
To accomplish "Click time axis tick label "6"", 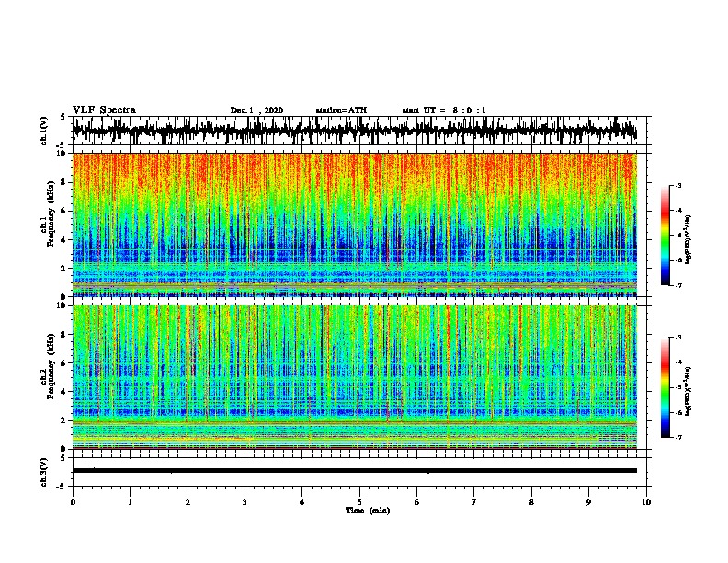I will point(417,502).
